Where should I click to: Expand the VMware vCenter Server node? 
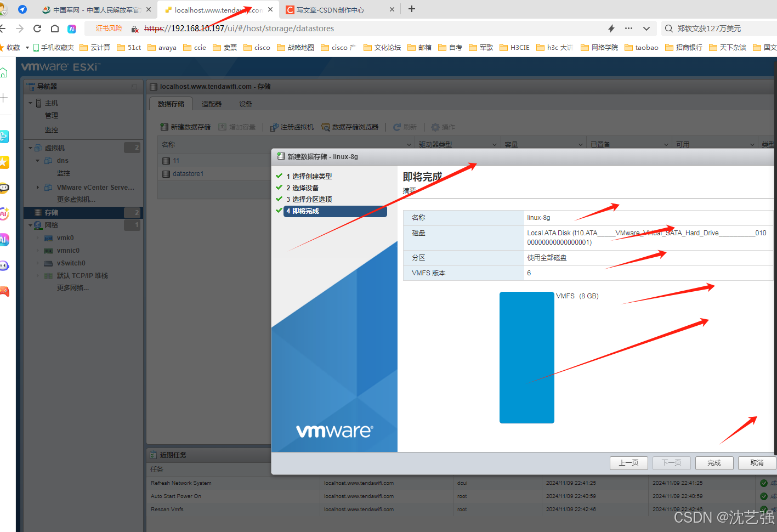tap(38, 188)
